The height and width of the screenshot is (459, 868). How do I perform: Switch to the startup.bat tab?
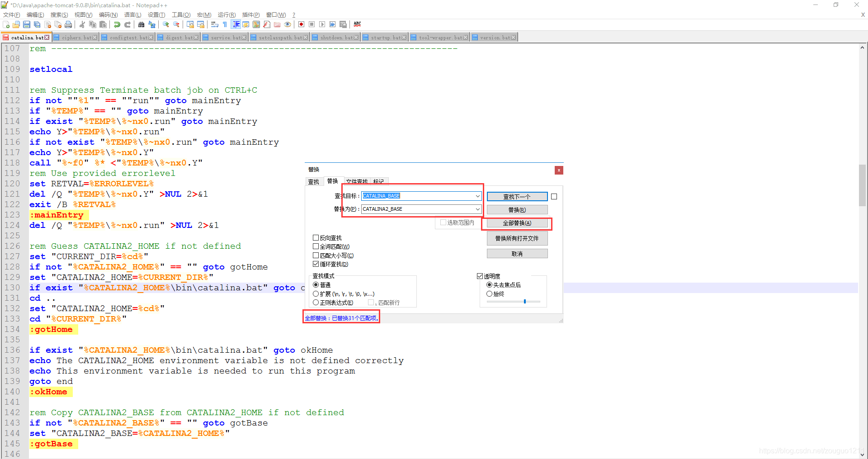click(x=385, y=38)
